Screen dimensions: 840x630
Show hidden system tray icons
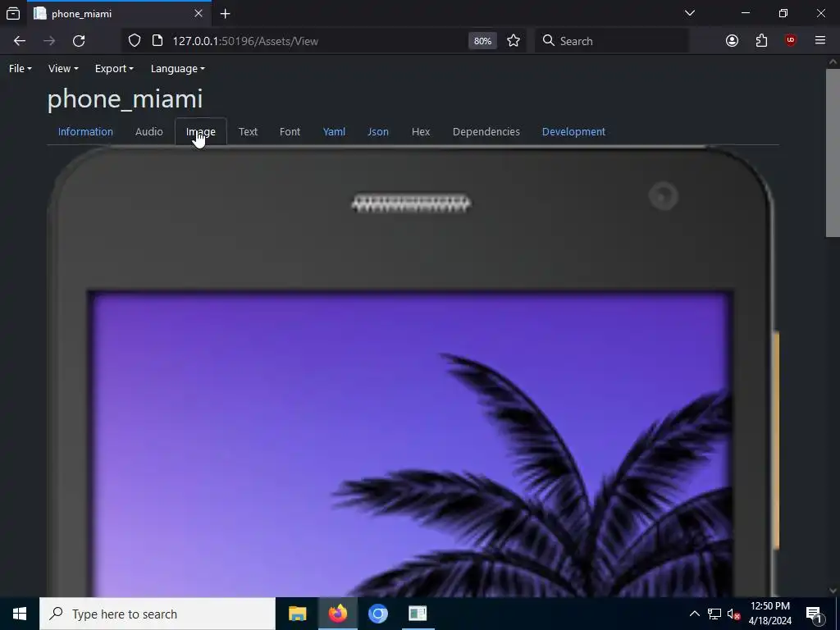(694, 614)
